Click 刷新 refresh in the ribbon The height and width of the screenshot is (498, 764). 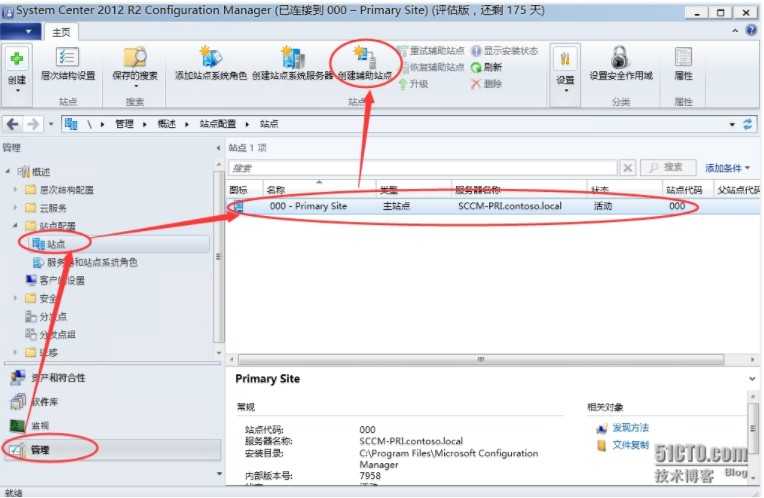[x=487, y=67]
